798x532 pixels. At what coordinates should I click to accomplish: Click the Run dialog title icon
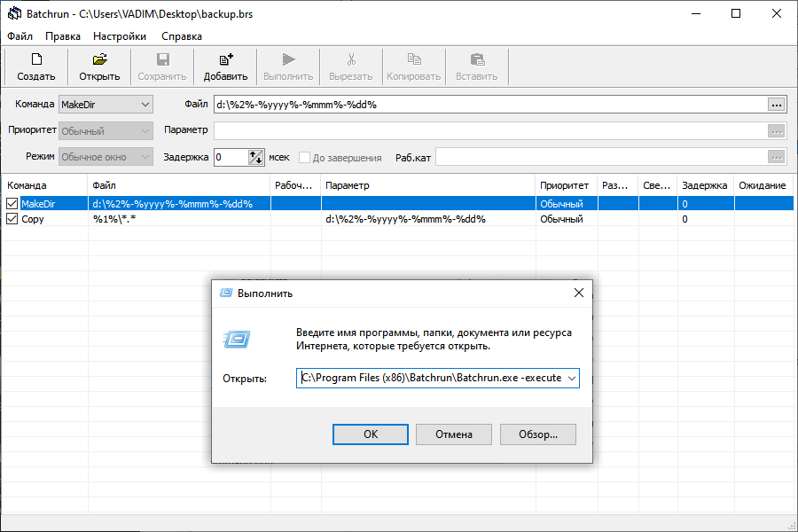point(226,293)
